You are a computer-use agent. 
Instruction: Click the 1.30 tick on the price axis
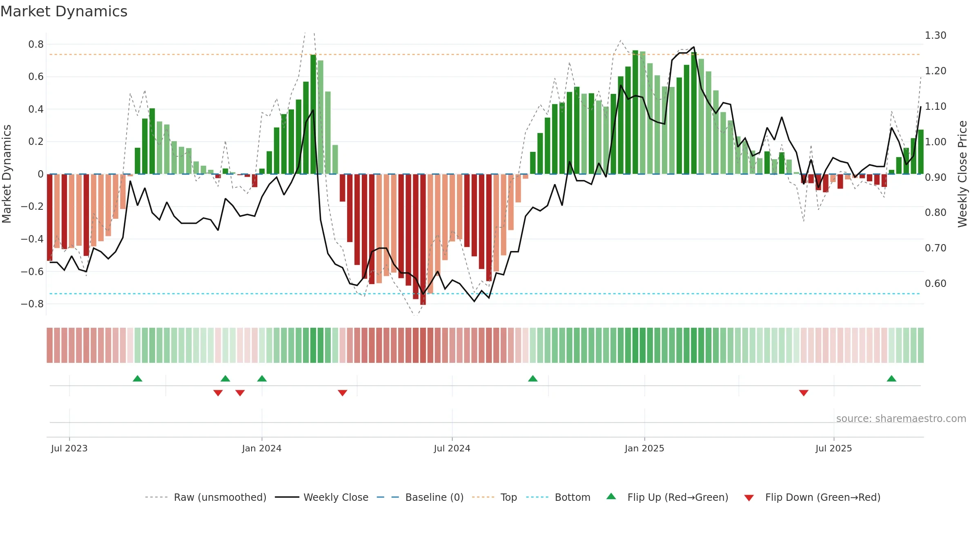coord(935,36)
